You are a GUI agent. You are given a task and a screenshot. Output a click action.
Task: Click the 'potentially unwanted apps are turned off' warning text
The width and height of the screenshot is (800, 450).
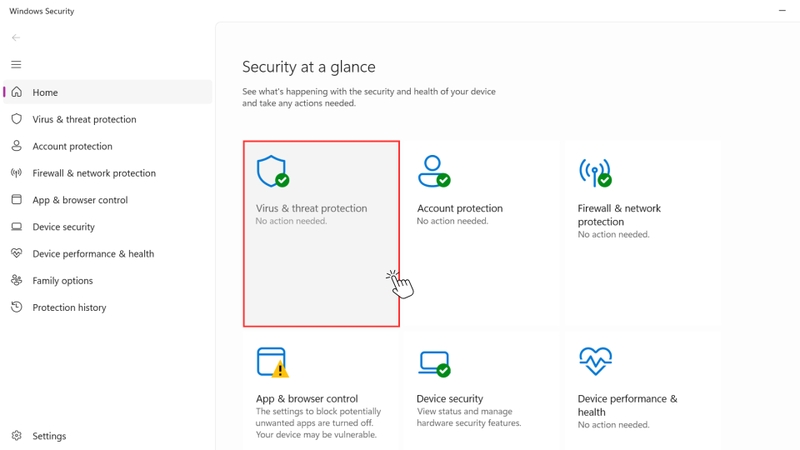point(318,423)
